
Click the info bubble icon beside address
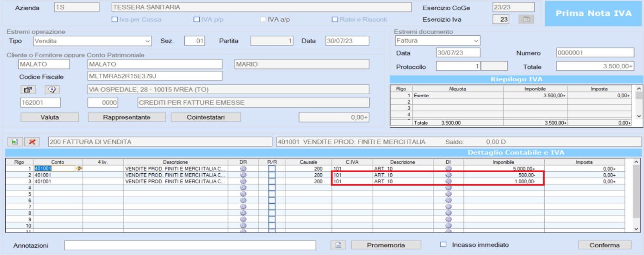[52, 89]
